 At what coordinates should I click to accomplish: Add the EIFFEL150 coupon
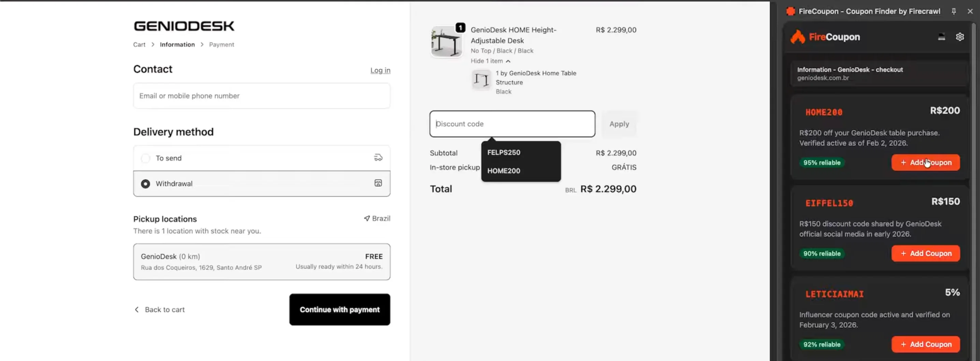point(925,253)
